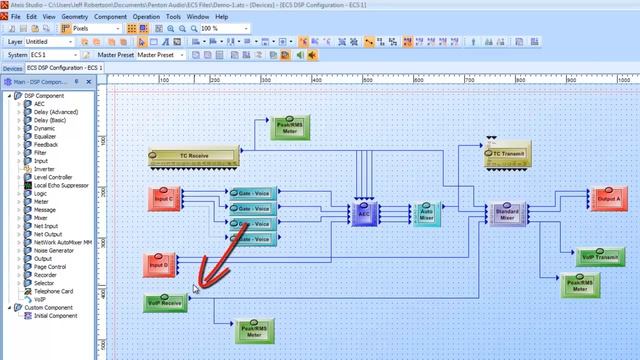Viewport: 640px width, 360px height.
Task: Open the Component menu
Action: coord(110,17)
